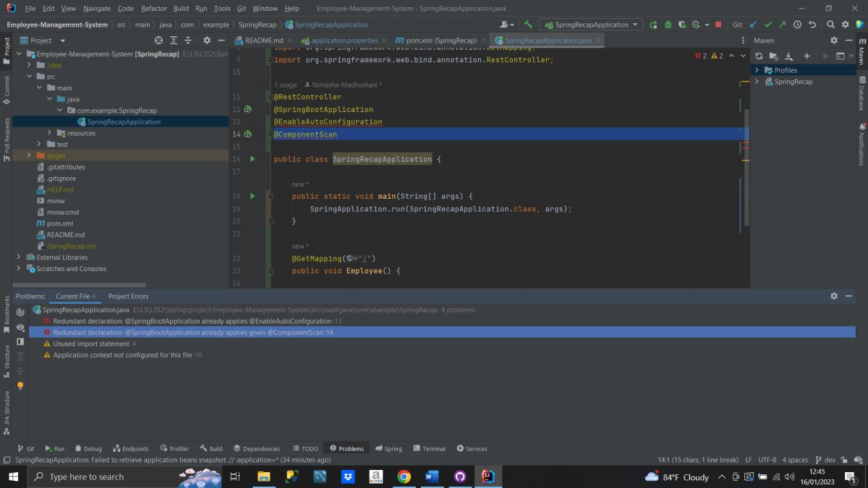868x488 pixels.
Task: Open Maven panel gear options
Action: point(834,40)
